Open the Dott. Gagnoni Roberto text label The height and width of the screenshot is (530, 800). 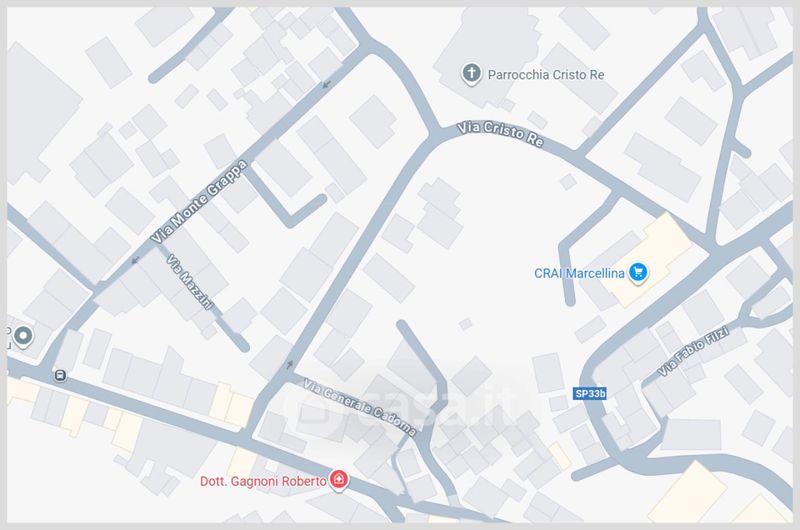pos(263,481)
